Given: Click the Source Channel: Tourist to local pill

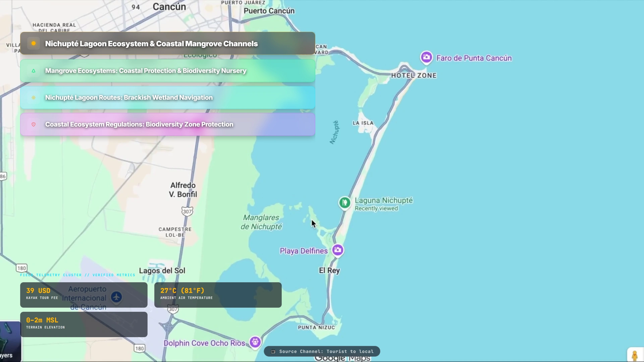Looking at the screenshot, I should (322, 351).
